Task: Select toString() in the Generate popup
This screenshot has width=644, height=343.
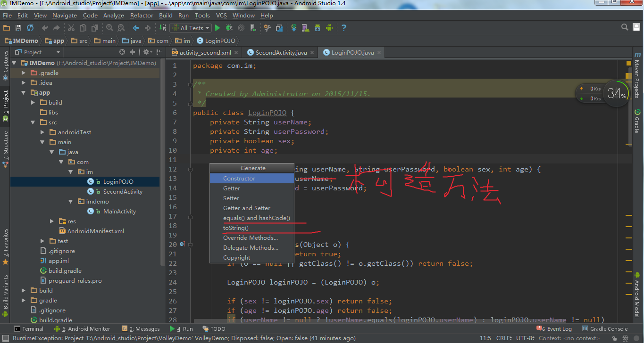Action: (252, 228)
